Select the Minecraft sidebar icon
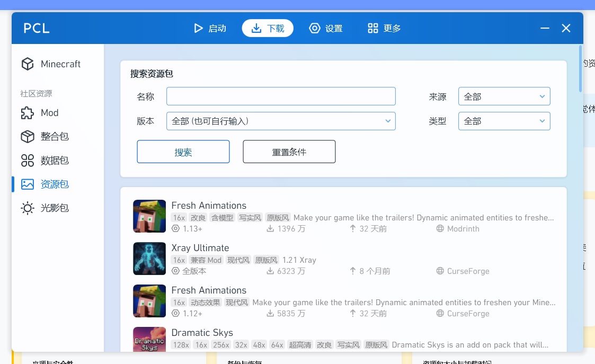This screenshot has width=595, height=364. pyautogui.click(x=27, y=64)
